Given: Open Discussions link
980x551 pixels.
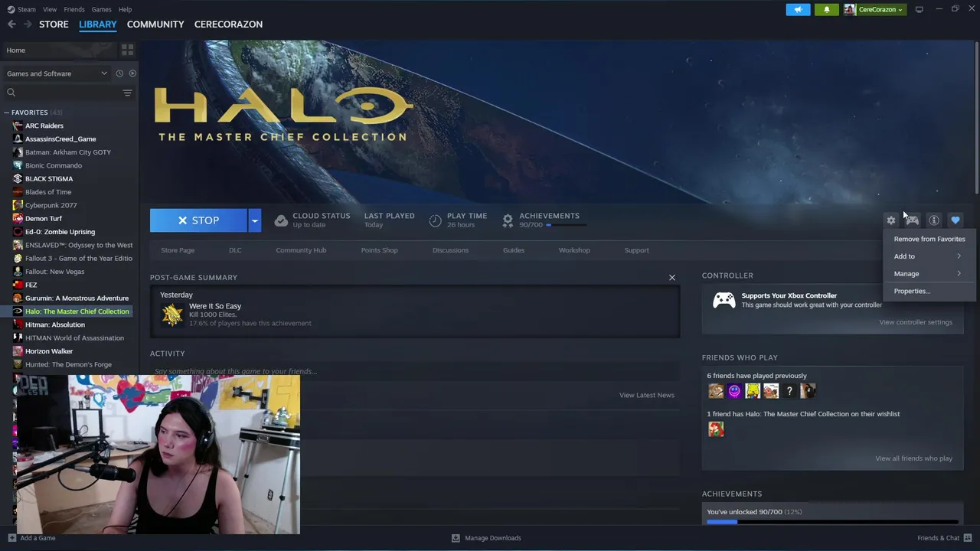Looking at the screenshot, I should tap(450, 250).
